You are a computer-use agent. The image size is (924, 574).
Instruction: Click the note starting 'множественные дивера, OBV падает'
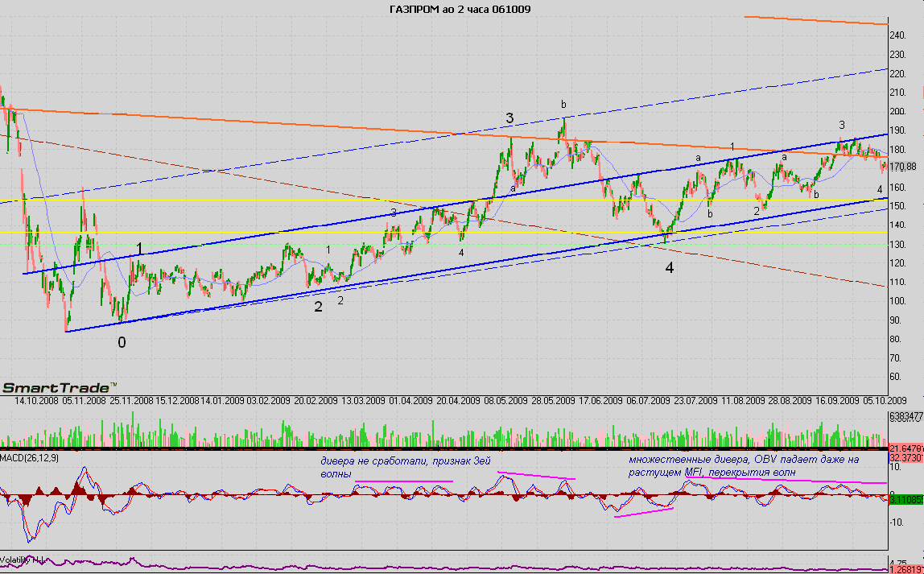point(744,465)
